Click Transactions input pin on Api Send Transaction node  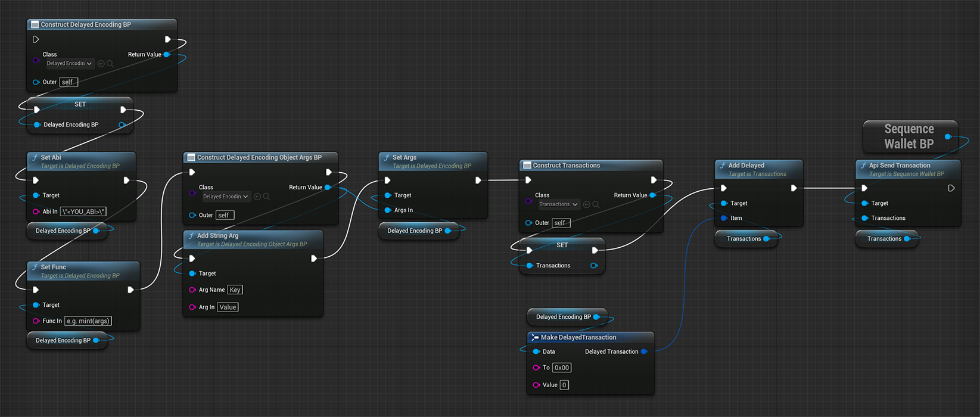[x=864, y=218]
